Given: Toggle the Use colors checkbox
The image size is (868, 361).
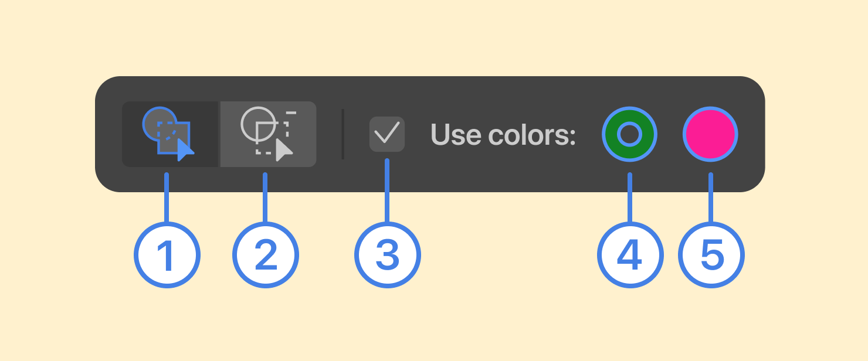Looking at the screenshot, I should 387,134.
